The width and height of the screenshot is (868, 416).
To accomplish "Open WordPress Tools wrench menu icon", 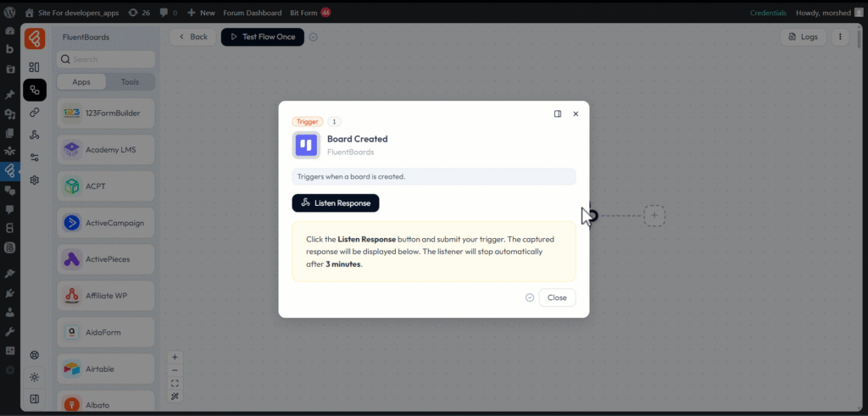I will click(9, 331).
